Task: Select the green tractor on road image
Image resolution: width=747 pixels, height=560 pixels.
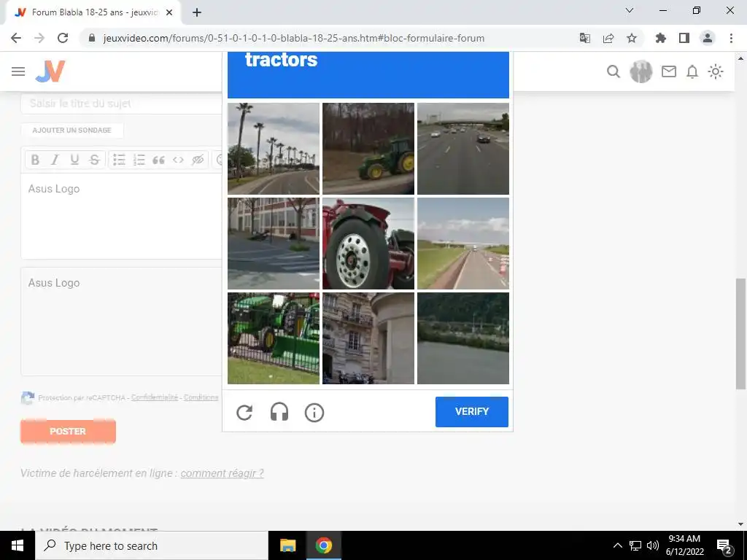Action: point(368,149)
